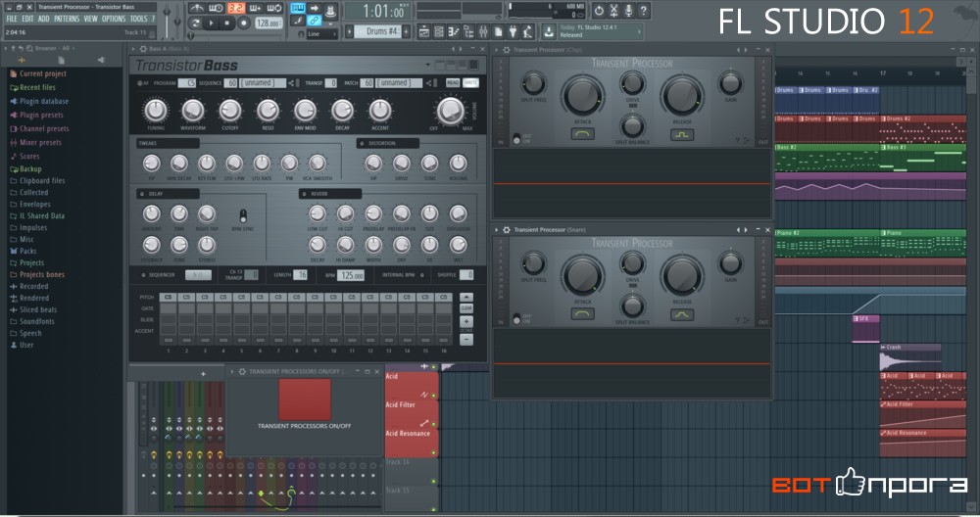The width and height of the screenshot is (980, 517).
Task: Click the microphone audio recording icon
Action: (x=629, y=10)
